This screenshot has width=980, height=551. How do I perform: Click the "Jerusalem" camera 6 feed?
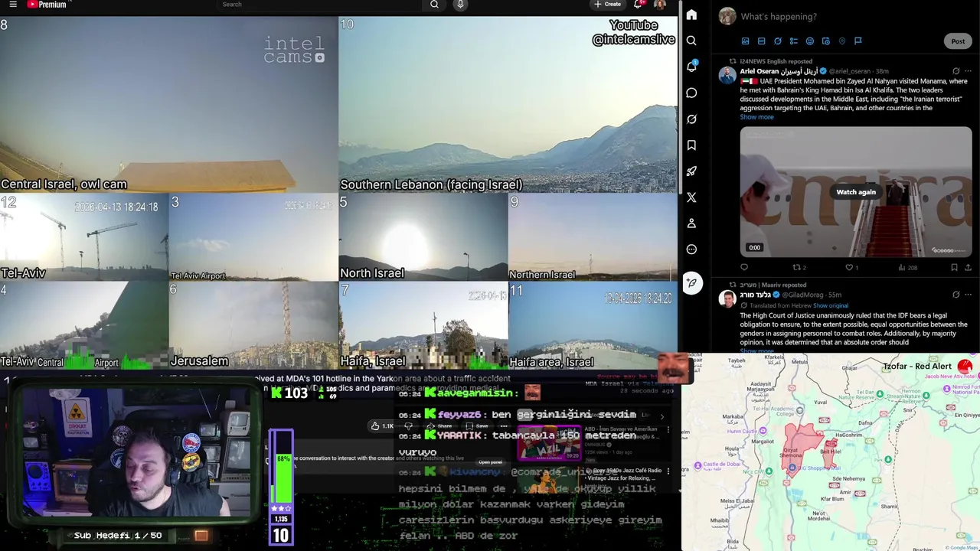click(x=253, y=325)
